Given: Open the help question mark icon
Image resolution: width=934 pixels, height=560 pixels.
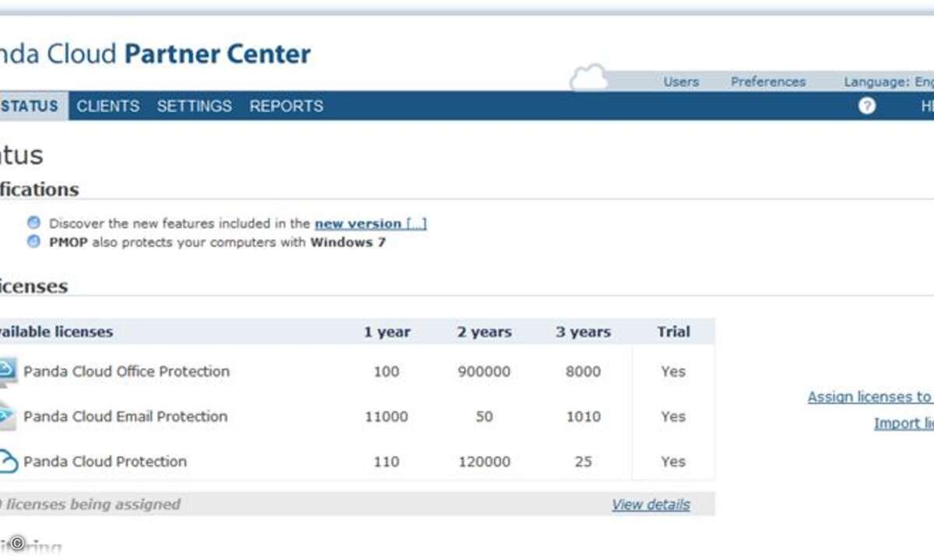Looking at the screenshot, I should coord(867,106).
